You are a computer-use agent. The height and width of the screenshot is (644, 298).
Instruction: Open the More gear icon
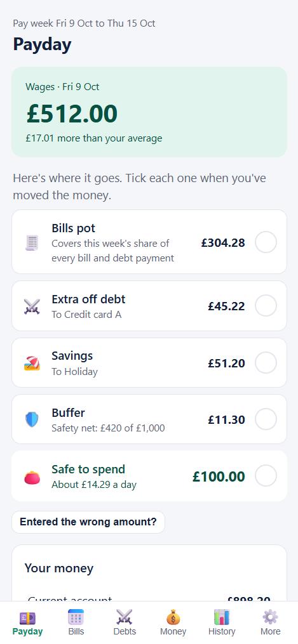tap(270, 617)
